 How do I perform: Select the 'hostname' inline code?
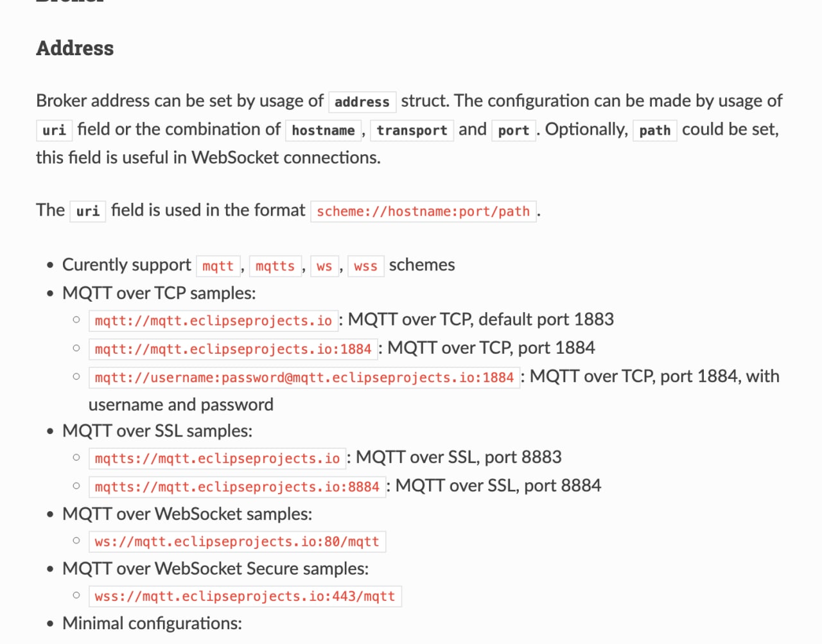323,130
